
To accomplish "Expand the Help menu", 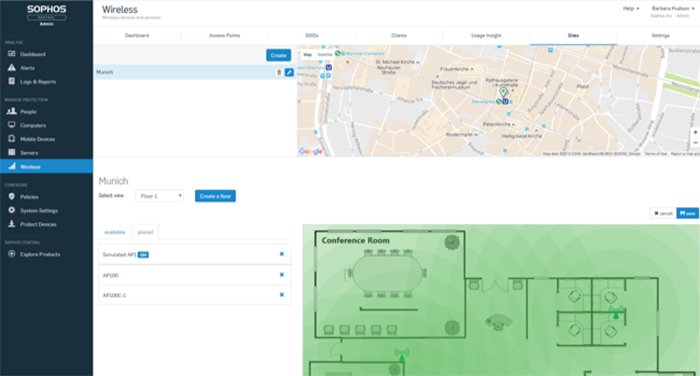I will [631, 8].
